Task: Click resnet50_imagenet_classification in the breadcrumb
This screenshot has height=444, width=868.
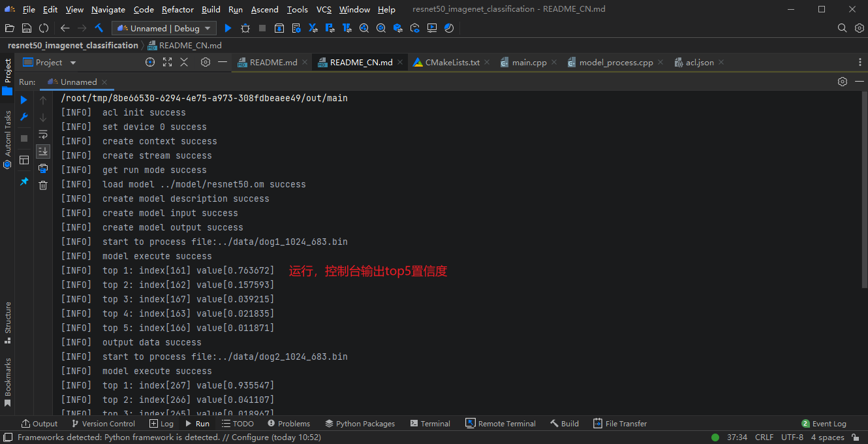Action: [73, 45]
